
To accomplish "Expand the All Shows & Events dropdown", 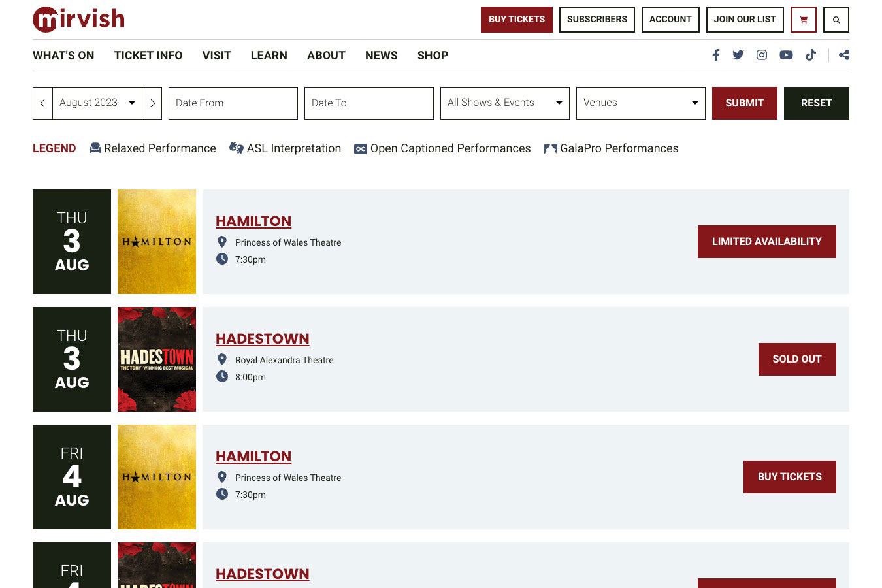I will point(505,103).
